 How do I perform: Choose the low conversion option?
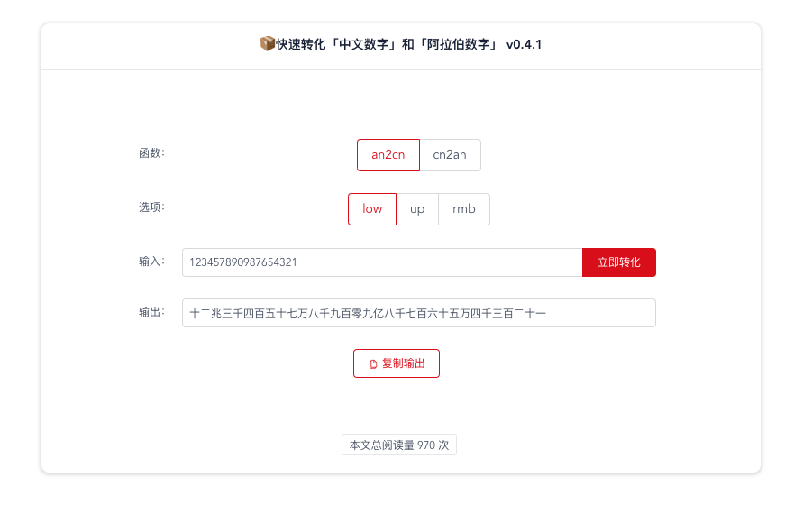coord(372,208)
